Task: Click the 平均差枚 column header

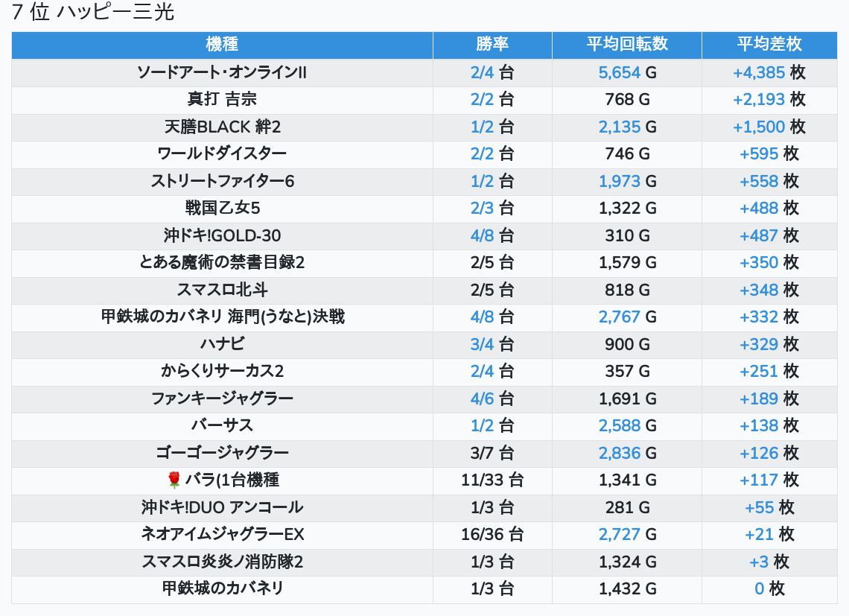Action: [x=769, y=45]
